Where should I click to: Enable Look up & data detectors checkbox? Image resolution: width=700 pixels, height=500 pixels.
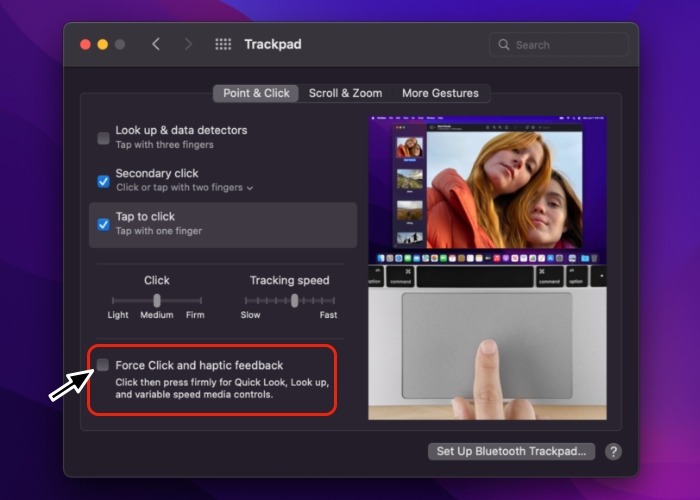103,138
